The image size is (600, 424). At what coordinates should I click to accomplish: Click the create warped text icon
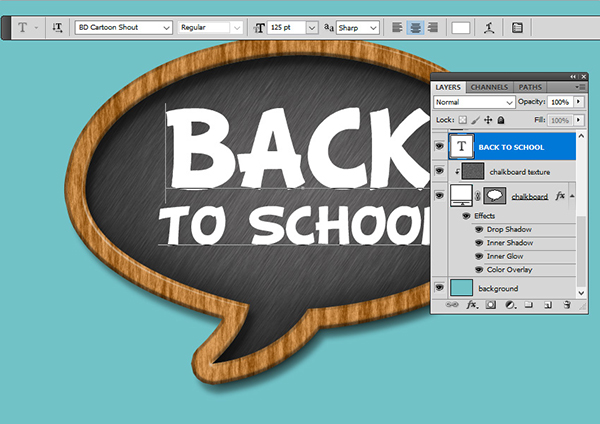click(x=489, y=29)
